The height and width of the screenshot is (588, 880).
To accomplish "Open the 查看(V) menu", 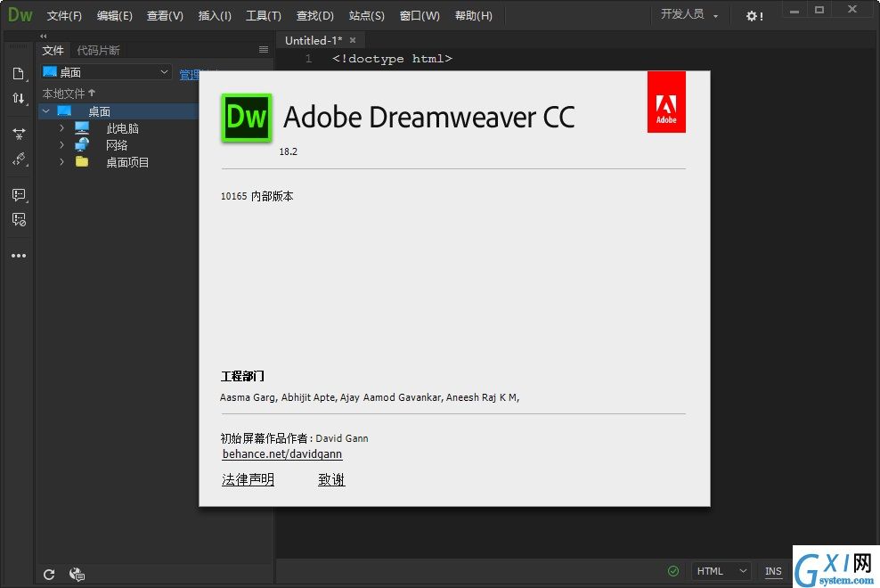I will [x=165, y=16].
